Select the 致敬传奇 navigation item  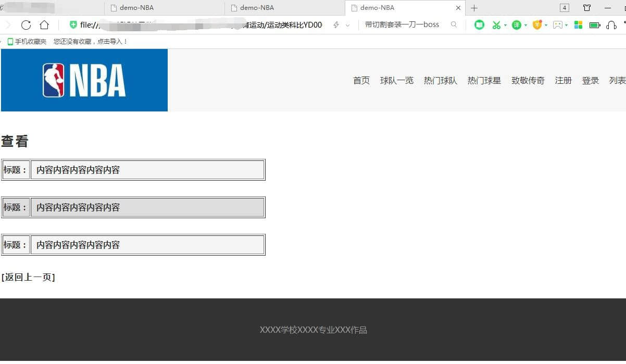(528, 80)
